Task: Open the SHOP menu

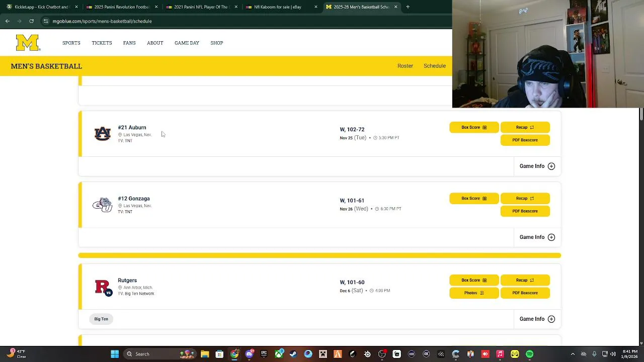Action: [217, 43]
